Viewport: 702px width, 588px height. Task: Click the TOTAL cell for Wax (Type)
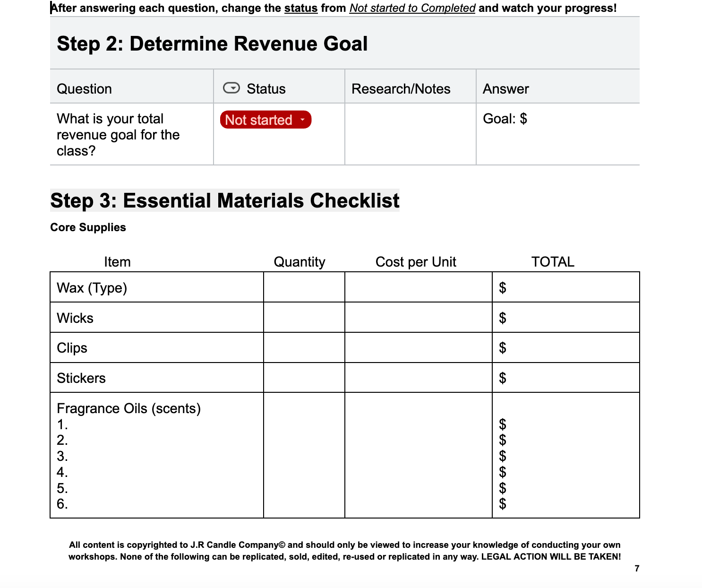(x=565, y=287)
